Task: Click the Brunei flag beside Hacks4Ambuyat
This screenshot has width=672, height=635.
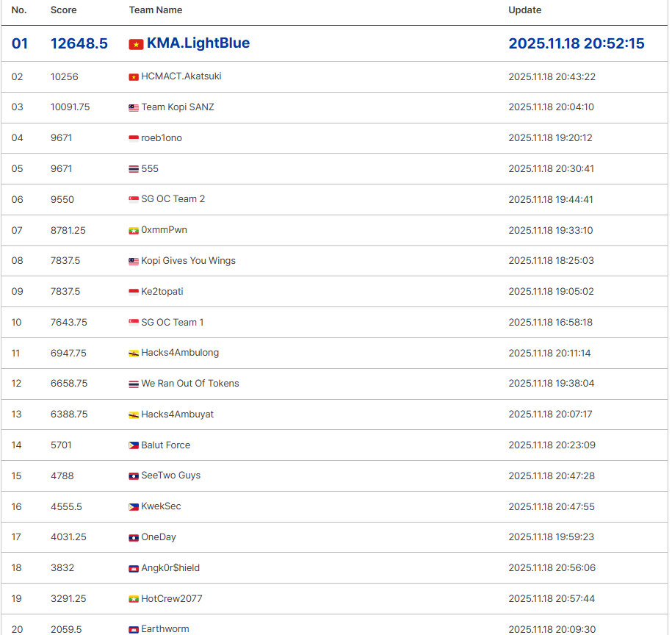Action: (134, 415)
